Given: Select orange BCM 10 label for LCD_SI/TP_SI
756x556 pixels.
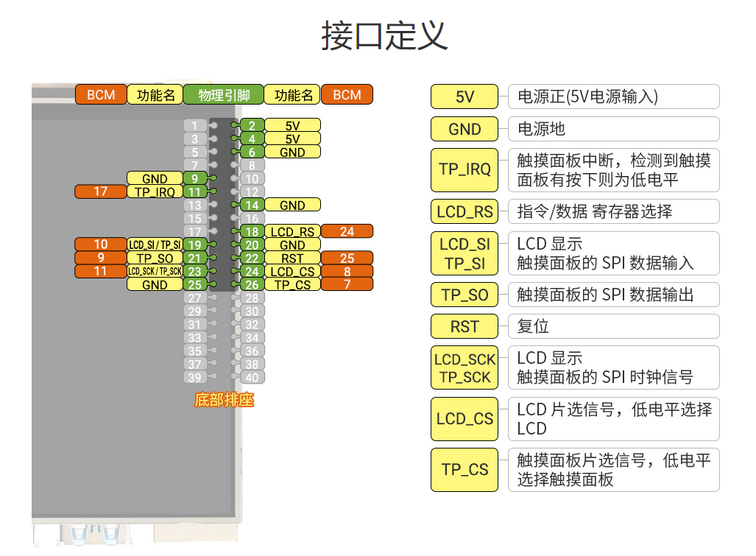Looking at the screenshot, I should coord(101,244).
